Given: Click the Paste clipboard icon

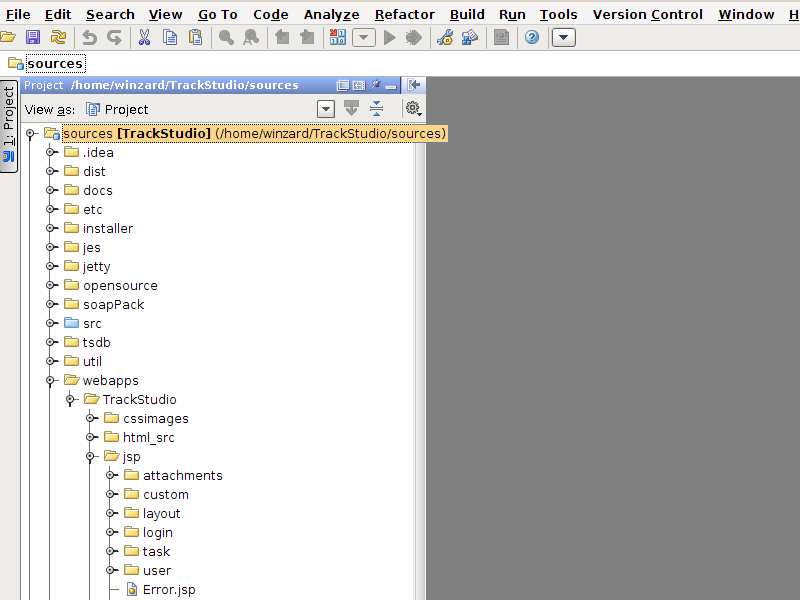Looking at the screenshot, I should pyautogui.click(x=195, y=37).
